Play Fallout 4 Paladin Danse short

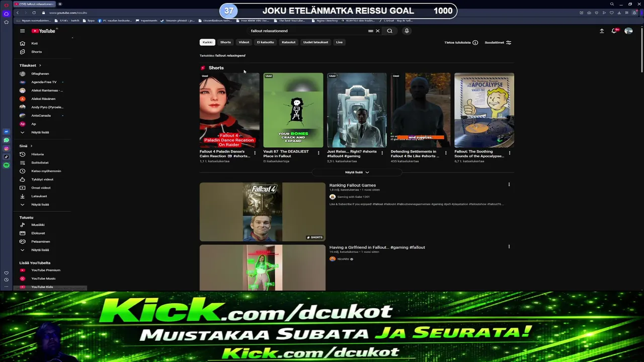(x=229, y=110)
